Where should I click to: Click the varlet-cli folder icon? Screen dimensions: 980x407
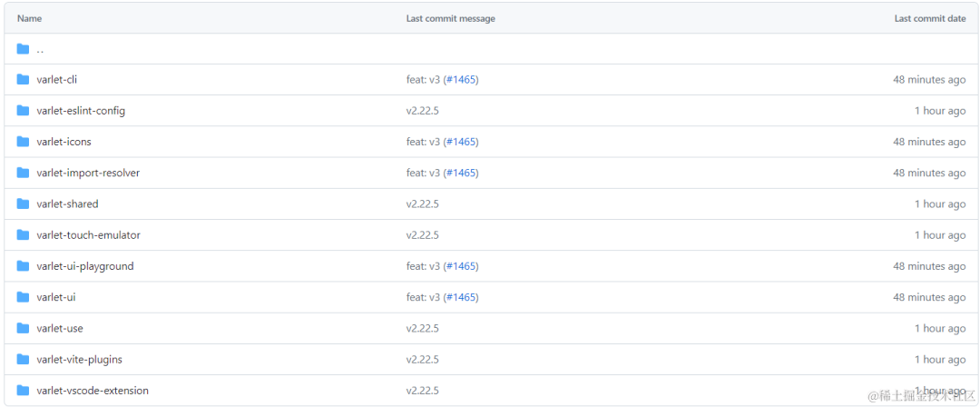[23, 80]
